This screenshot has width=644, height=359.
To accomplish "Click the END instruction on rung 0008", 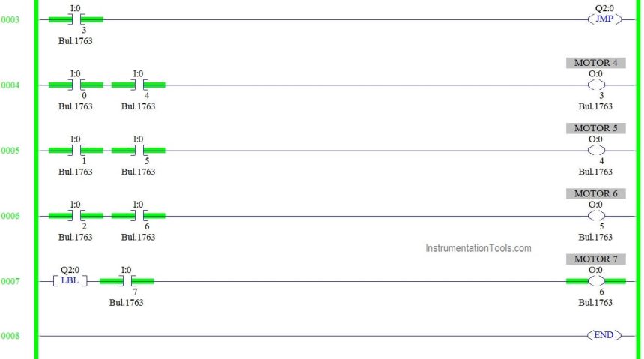I will 604,335.
